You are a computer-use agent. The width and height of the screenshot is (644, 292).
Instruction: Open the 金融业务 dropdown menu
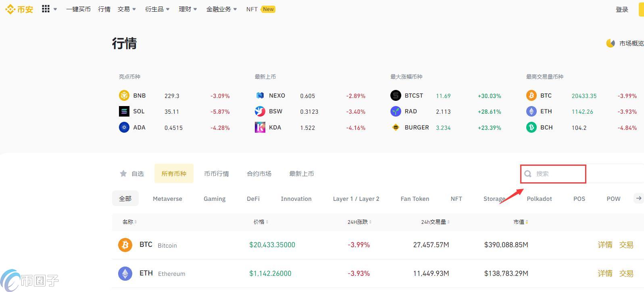pos(221,9)
